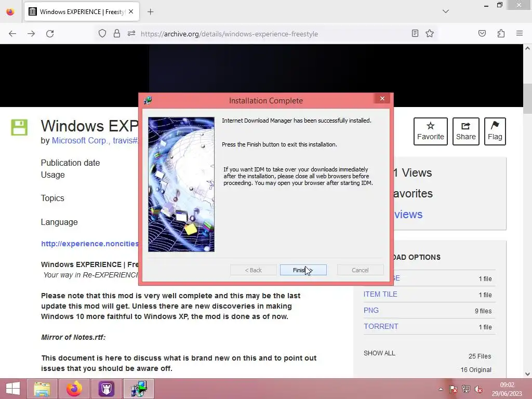Open network icon in system tray
Screen dimensions: 532x399
coord(466,389)
